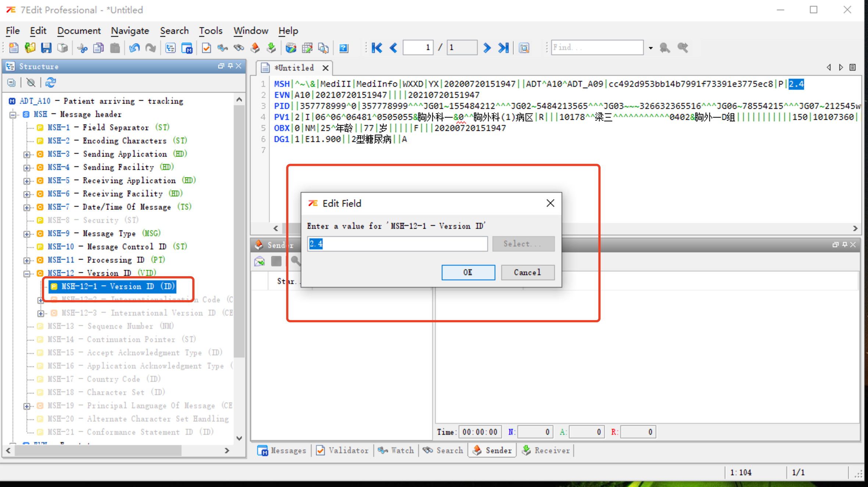
Task: Click the Cut scissors icon
Action: 82,48
